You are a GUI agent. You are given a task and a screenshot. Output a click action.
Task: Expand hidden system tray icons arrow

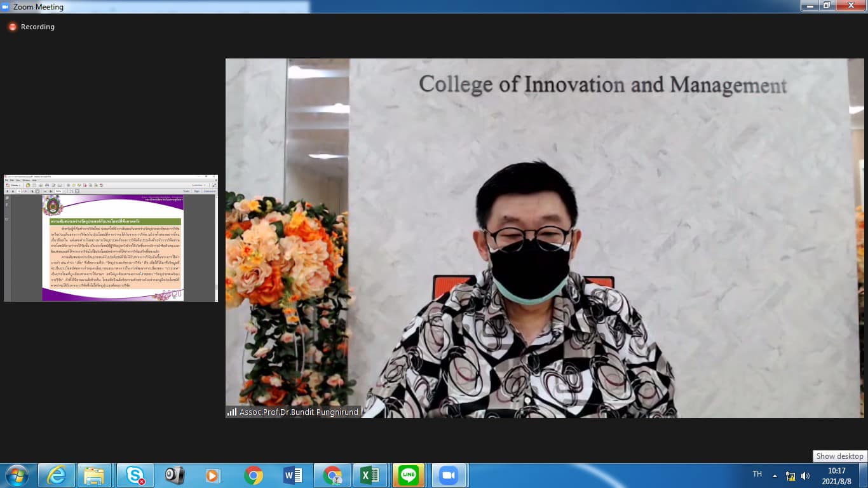coord(775,475)
